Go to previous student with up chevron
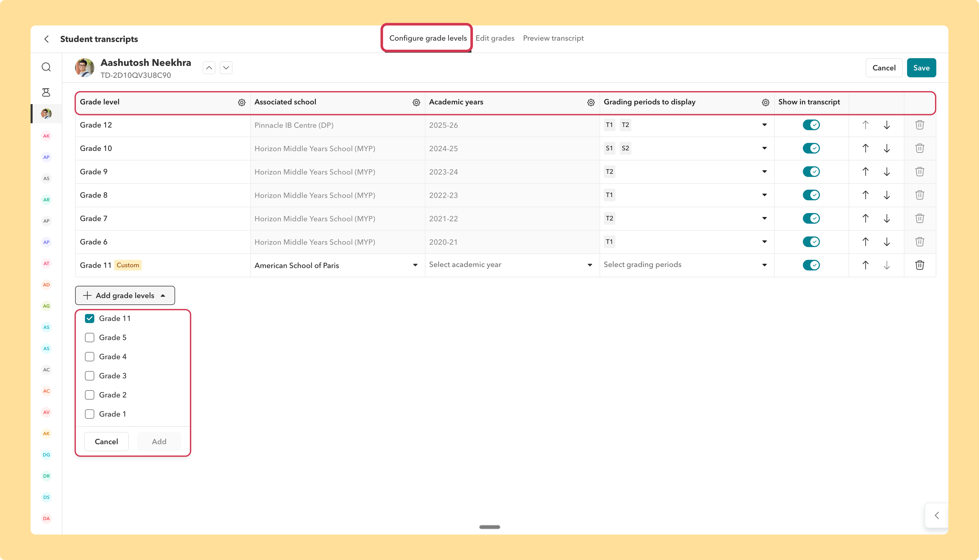Image resolution: width=979 pixels, height=560 pixels. pos(209,68)
